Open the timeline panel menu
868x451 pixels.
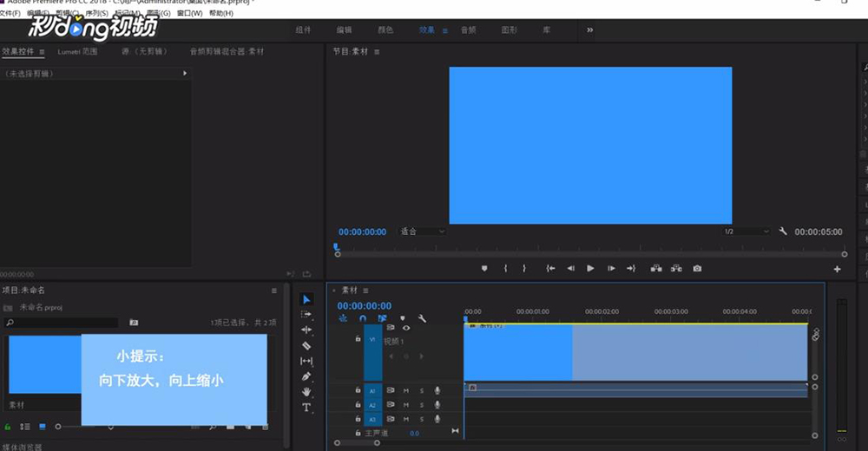coord(365,290)
